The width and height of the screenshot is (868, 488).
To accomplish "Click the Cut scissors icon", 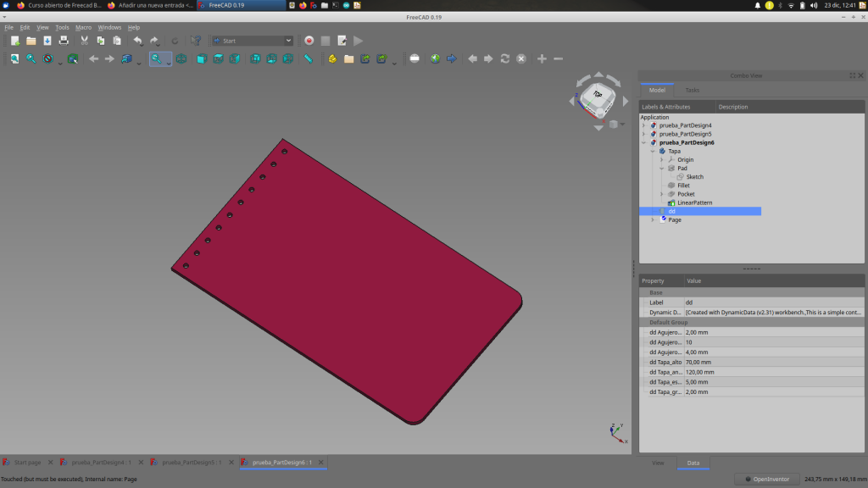I will point(85,41).
